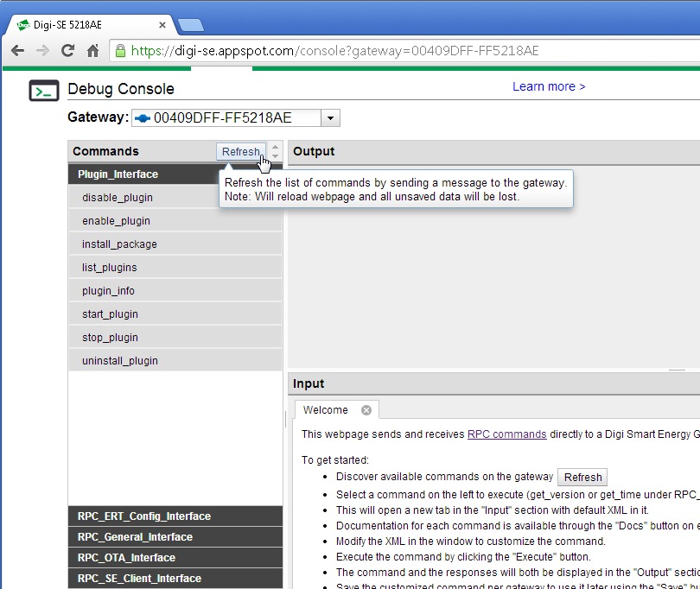
Task: Select the Welcome tab in Input
Action: (326, 410)
